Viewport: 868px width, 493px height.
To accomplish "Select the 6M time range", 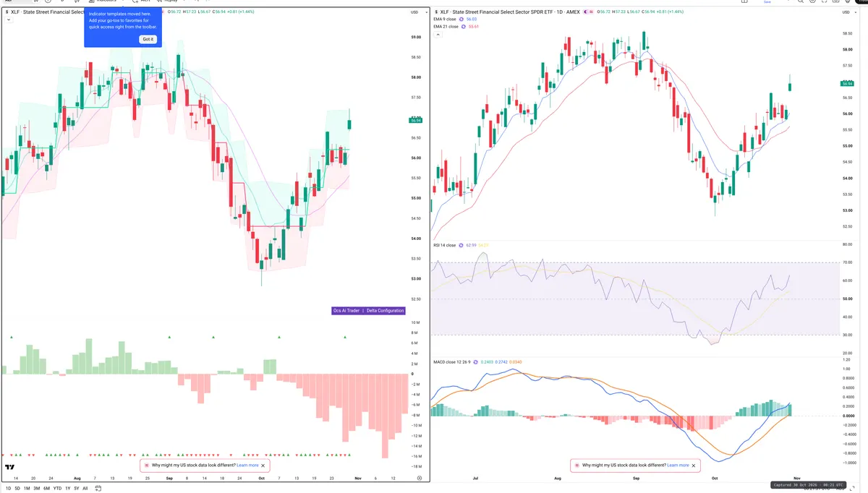I will (x=47, y=489).
